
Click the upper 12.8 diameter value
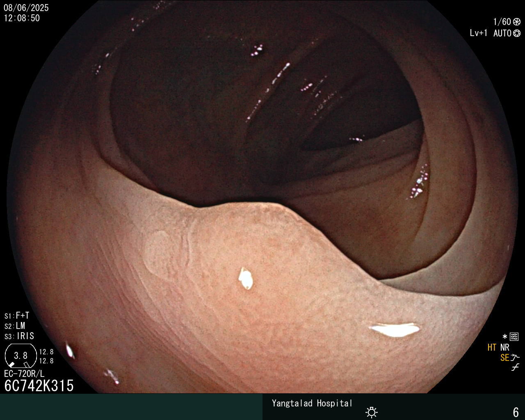(x=46, y=352)
